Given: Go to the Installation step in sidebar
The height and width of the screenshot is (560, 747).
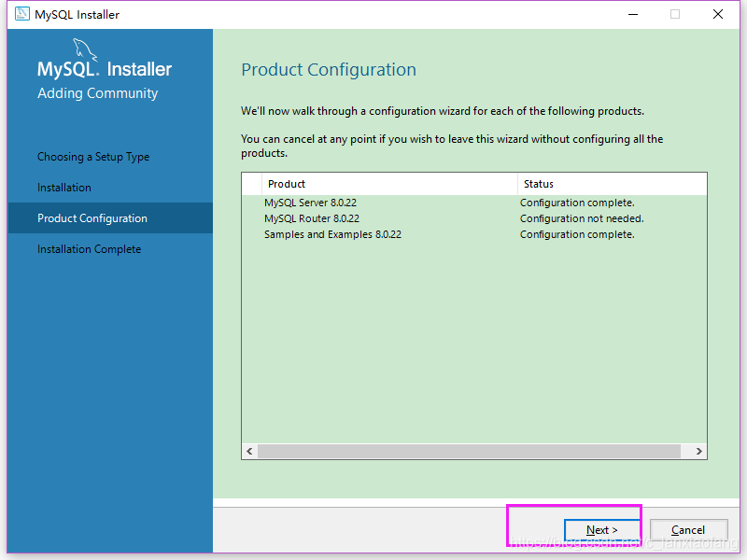Looking at the screenshot, I should coord(64,188).
